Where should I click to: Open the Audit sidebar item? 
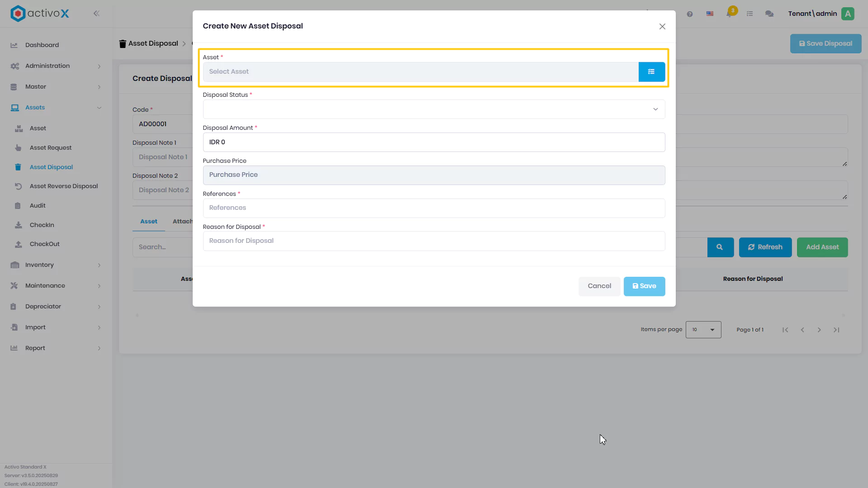tap(38, 206)
